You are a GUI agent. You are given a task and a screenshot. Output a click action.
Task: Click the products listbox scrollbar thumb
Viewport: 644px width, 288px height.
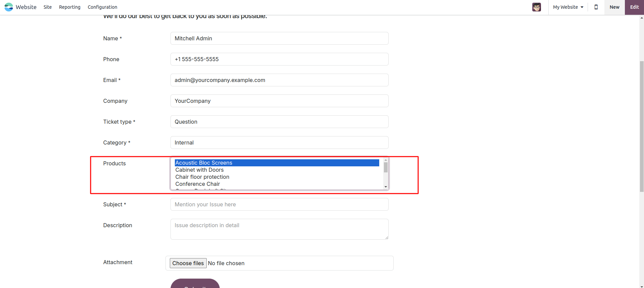click(386, 167)
